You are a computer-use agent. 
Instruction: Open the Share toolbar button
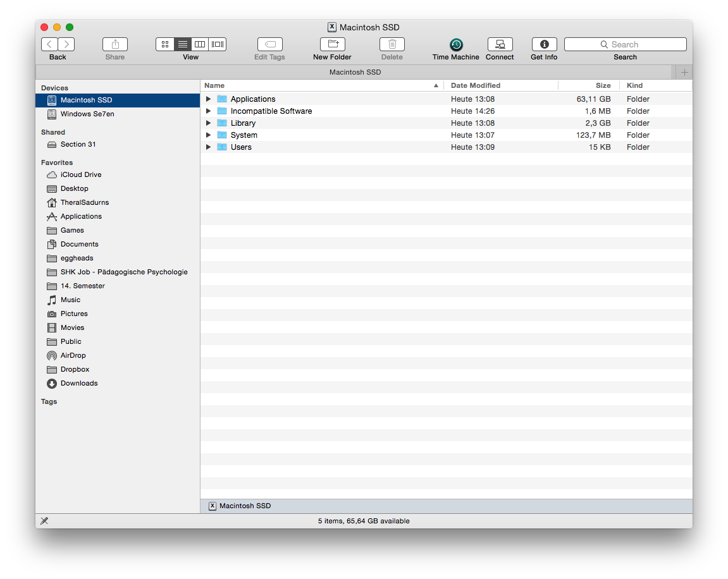point(115,44)
